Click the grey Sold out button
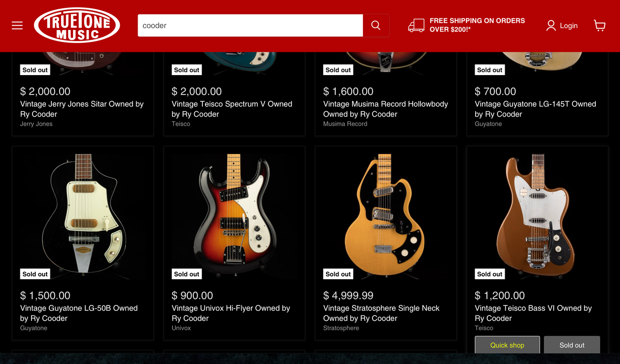Image resolution: width=620 pixels, height=364 pixels. tap(572, 345)
